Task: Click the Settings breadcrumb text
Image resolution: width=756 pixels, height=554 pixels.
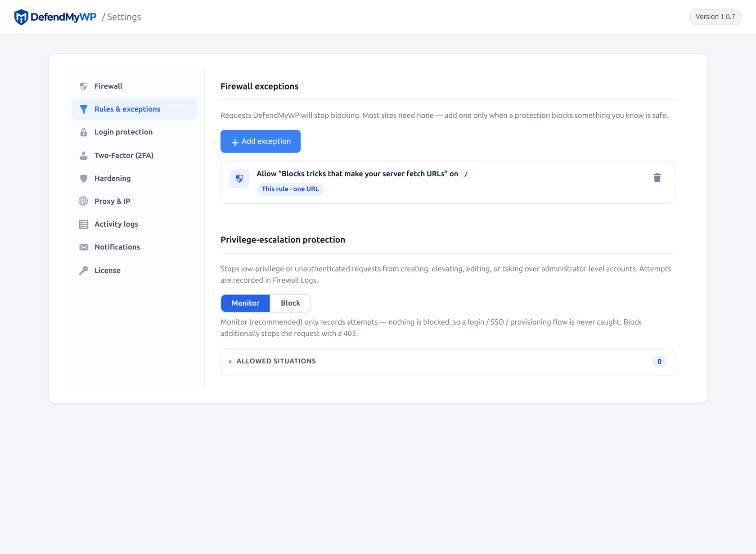Action: coord(124,17)
